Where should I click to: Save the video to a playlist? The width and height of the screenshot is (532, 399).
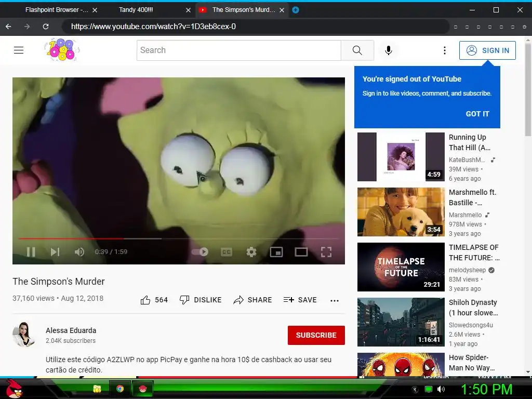click(300, 300)
